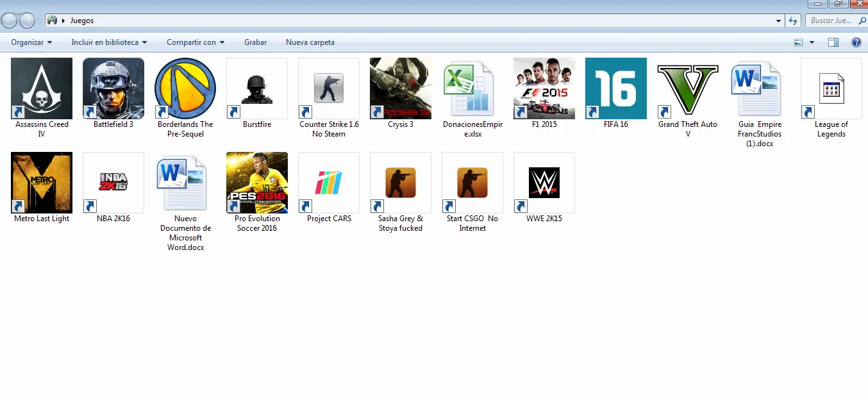The width and height of the screenshot is (868, 409).
Task: Toggle the preview pane icon
Action: tap(833, 42)
